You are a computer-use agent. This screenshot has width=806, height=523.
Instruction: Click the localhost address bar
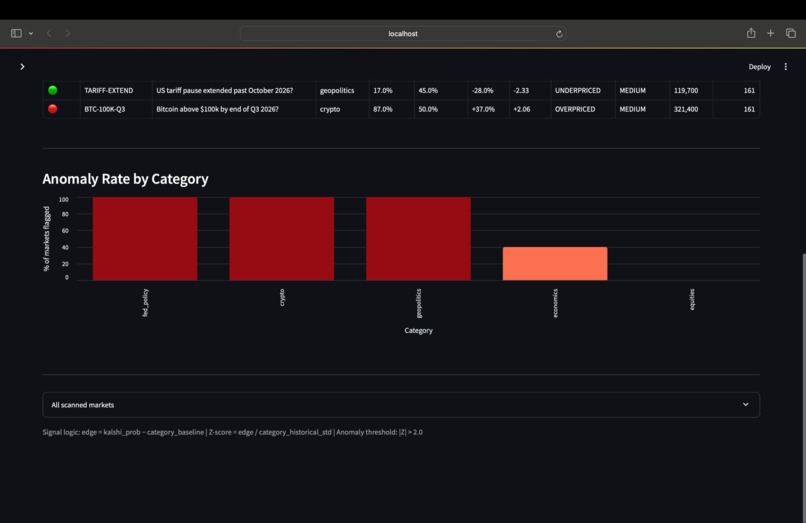(402, 33)
